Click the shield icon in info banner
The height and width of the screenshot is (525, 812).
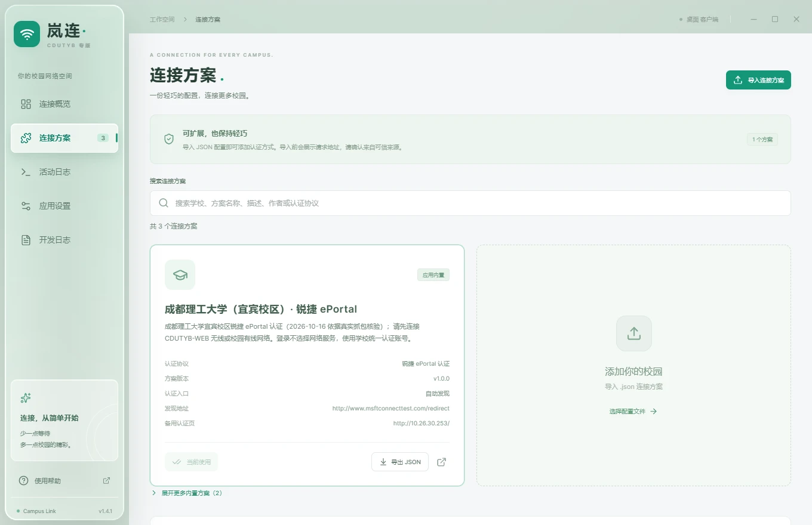coord(169,139)
